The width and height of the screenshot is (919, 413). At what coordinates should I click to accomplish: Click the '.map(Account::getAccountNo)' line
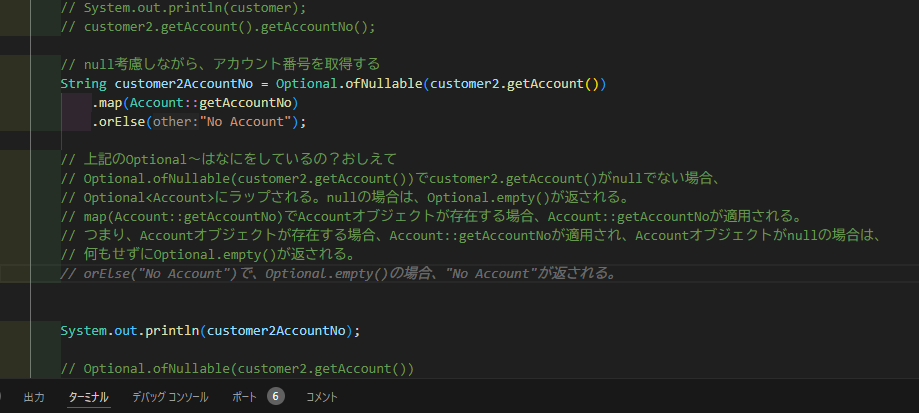click(x=195, y=103)
